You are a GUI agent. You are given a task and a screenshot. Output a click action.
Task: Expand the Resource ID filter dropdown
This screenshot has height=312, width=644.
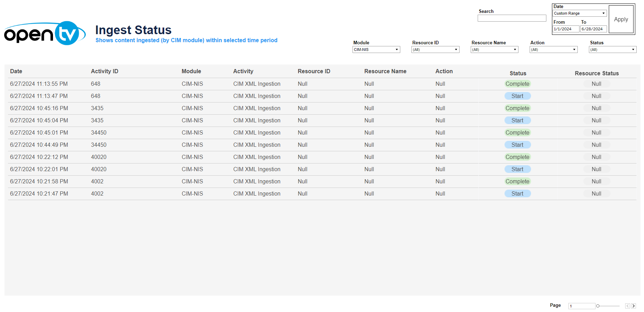[x=435, y=50]
